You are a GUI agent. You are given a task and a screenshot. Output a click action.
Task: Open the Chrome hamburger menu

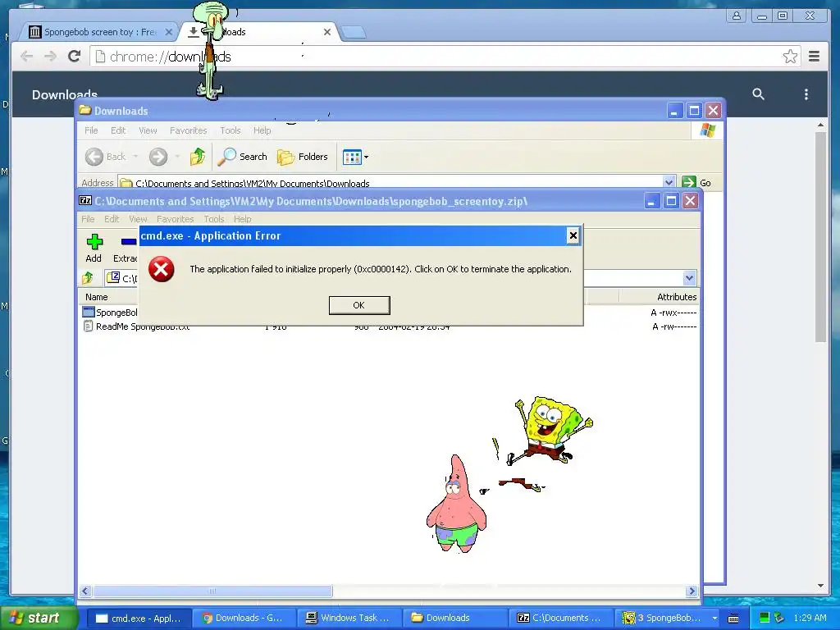[814, 57]
